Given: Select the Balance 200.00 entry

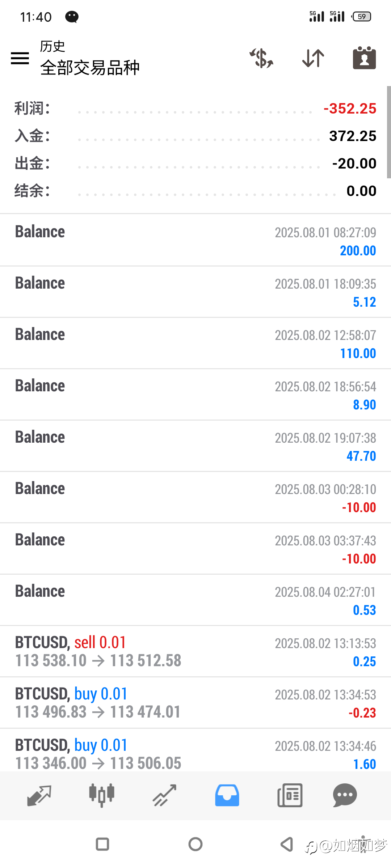Looking at the screenshot, I should (x=195, y=240).
